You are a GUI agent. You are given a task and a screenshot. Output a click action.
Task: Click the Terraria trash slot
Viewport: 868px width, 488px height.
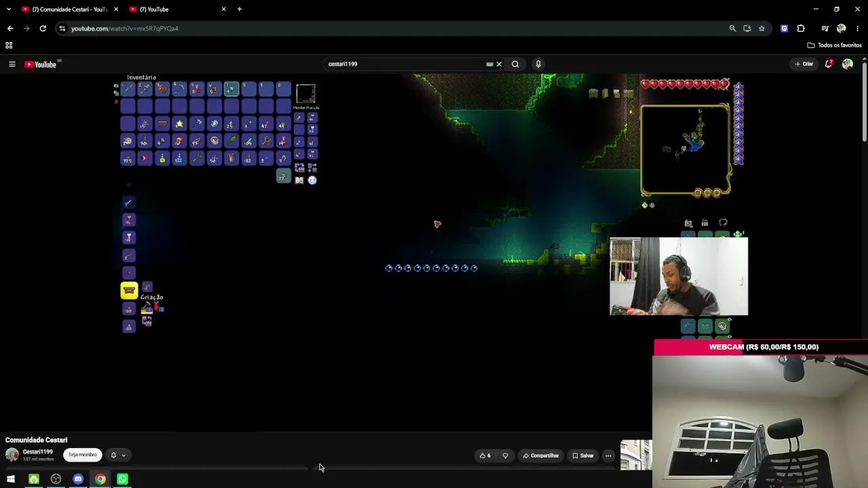(283, 177)
